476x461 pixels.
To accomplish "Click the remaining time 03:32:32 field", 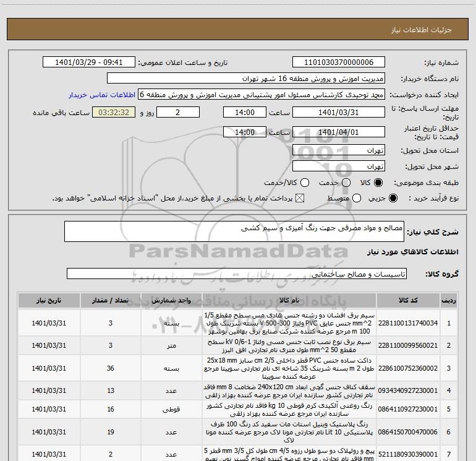I will point(114,113).
